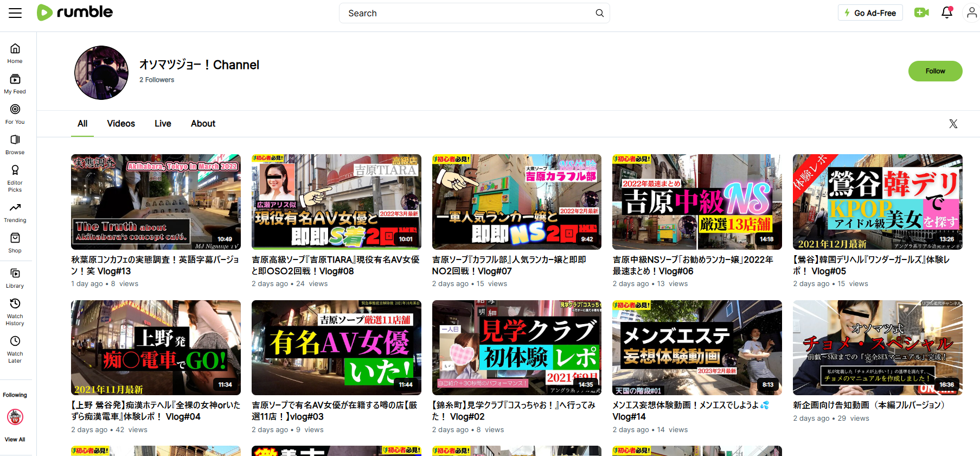Click the search magnifier icon

click(599, 13)
